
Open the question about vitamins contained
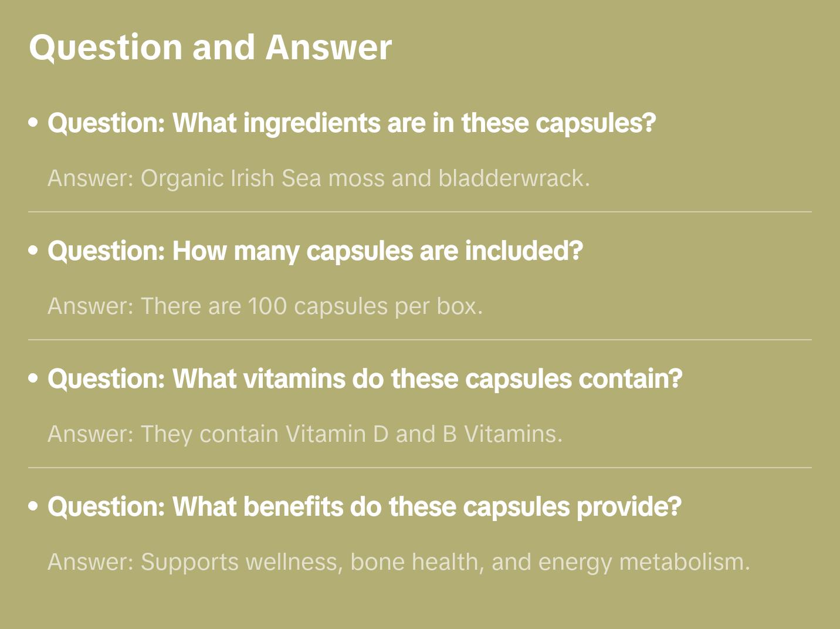365,379
